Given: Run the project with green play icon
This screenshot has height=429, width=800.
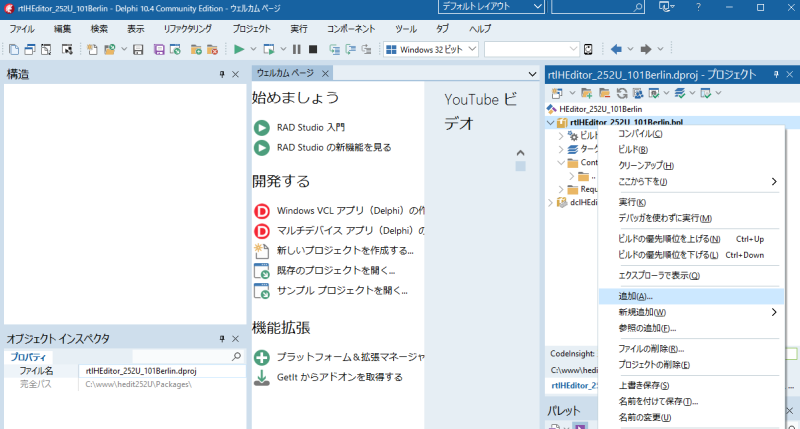Looking at the screenshot, I should 239,49.
